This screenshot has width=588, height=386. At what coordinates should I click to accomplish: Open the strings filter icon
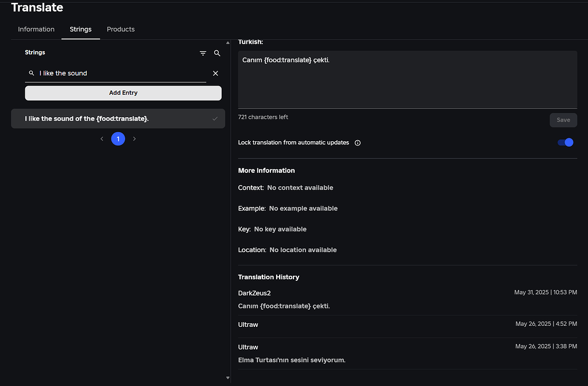click(x=203, y=53)
